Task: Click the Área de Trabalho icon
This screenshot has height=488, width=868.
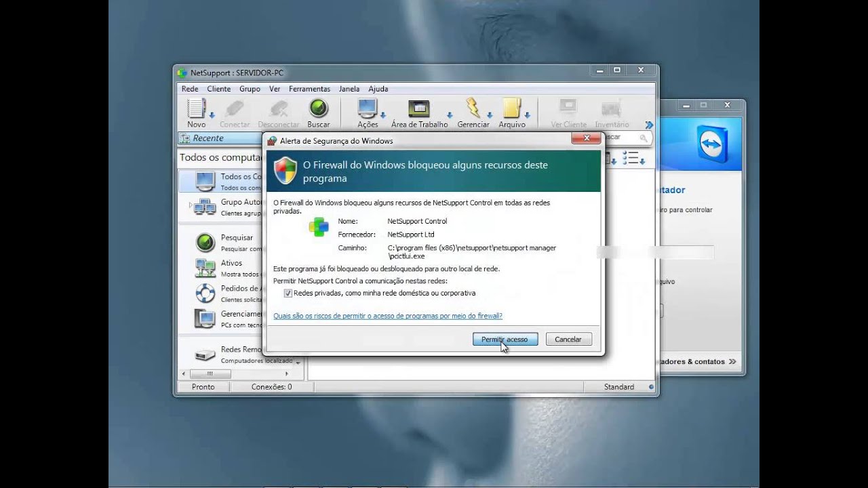Action: click(419, 108)
